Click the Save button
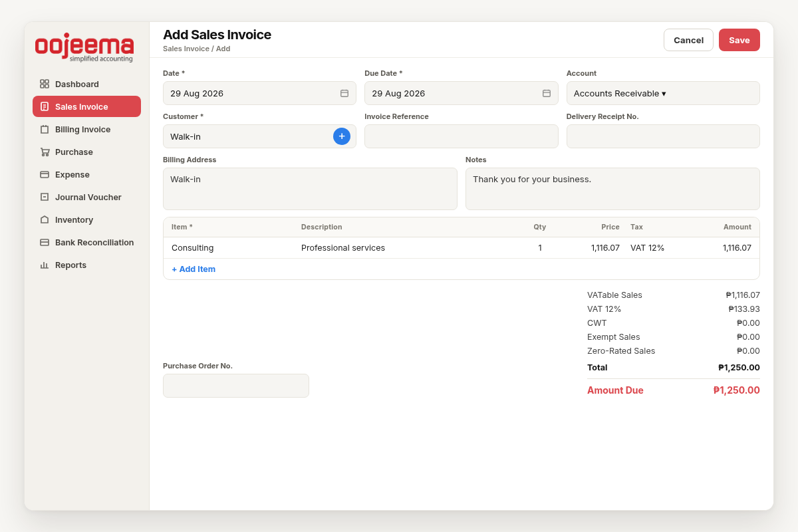The height and width of the screenshot is (532, 798). [739, 40]
